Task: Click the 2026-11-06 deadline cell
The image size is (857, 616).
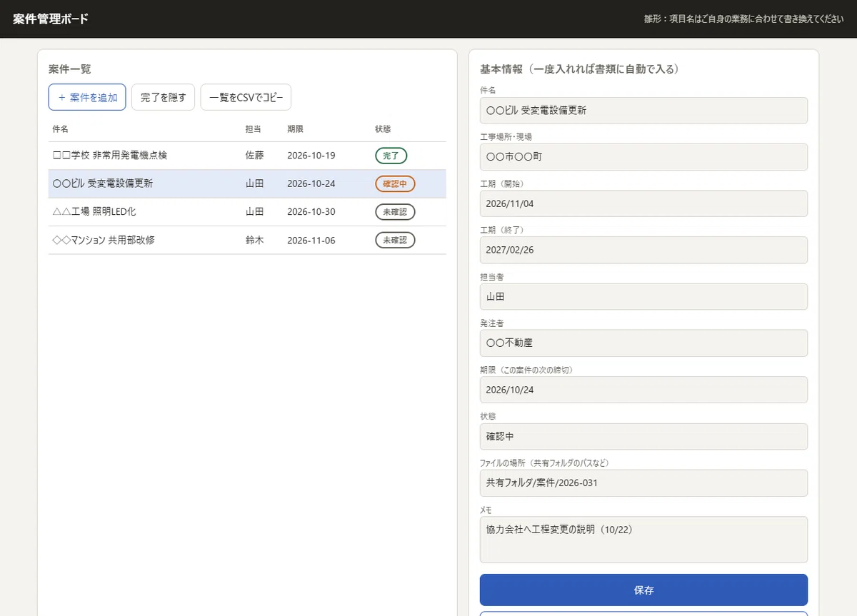Action: point(311,241)
